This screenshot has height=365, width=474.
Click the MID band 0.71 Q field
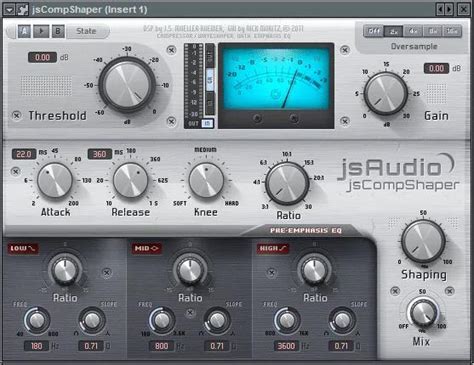click(x=217, y=346)
